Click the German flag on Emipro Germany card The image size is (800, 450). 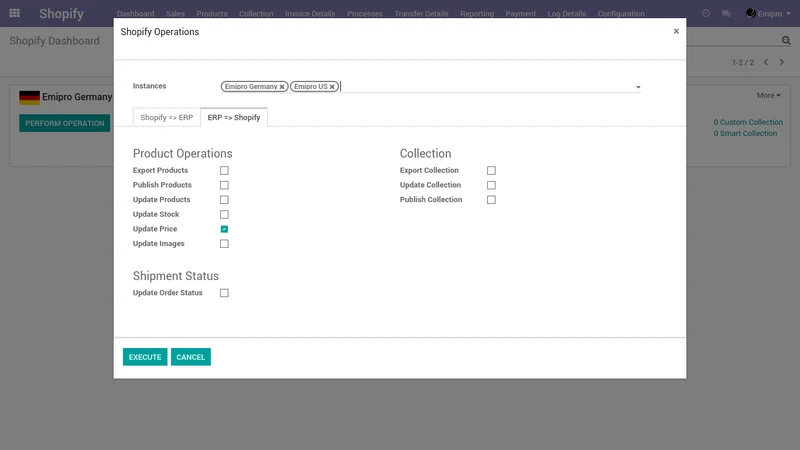tap(29, 97)
